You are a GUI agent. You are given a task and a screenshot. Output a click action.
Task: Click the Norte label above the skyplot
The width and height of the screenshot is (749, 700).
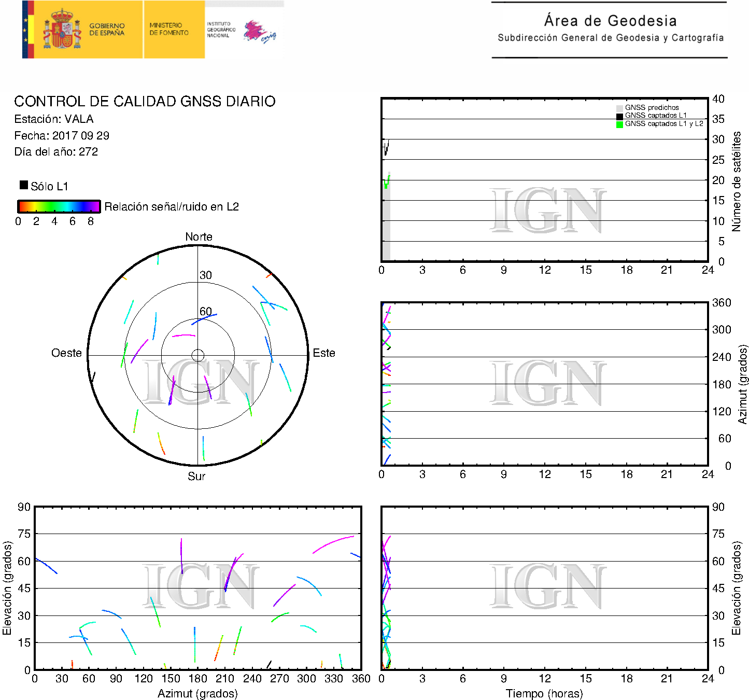point(199,237)
